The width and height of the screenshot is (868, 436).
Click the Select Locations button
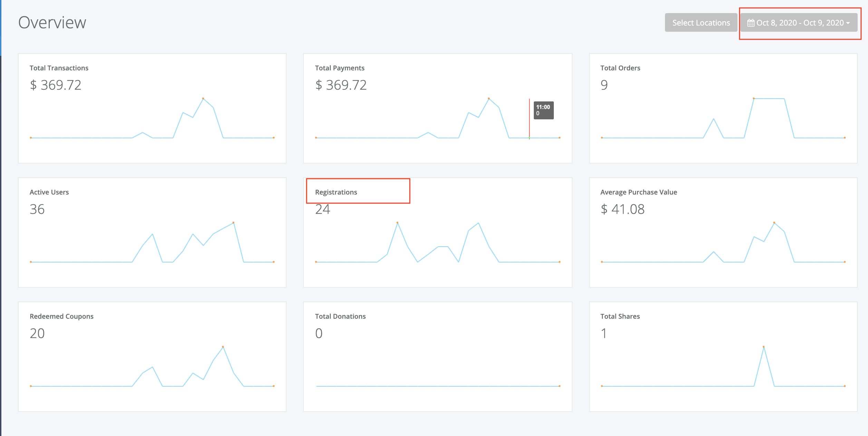pos(701,22)
